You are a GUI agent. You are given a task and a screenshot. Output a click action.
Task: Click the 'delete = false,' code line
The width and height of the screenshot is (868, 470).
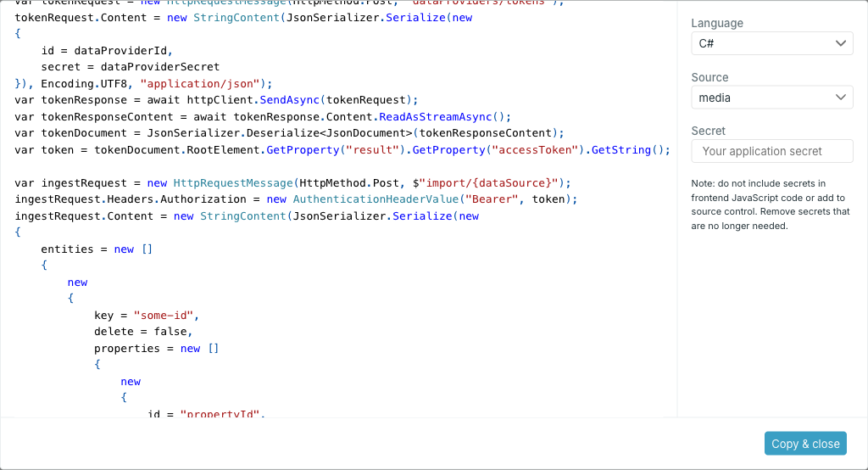pos(142,332)
